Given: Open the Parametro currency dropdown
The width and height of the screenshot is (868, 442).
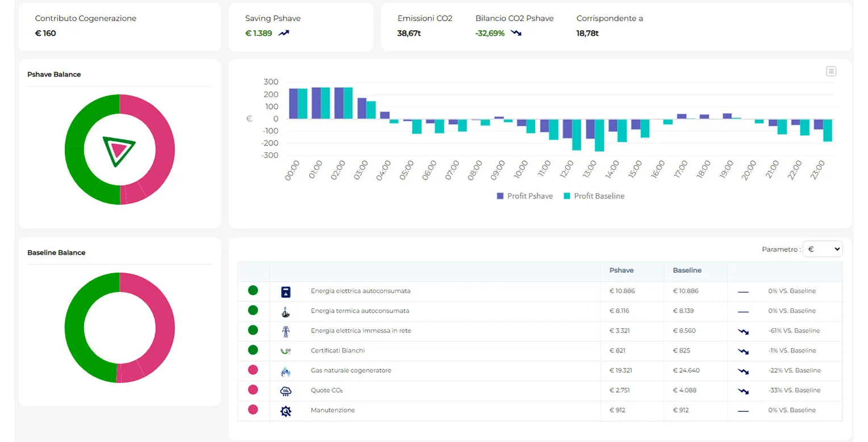Looking at the screenshot, I should (x=822, y=249).
